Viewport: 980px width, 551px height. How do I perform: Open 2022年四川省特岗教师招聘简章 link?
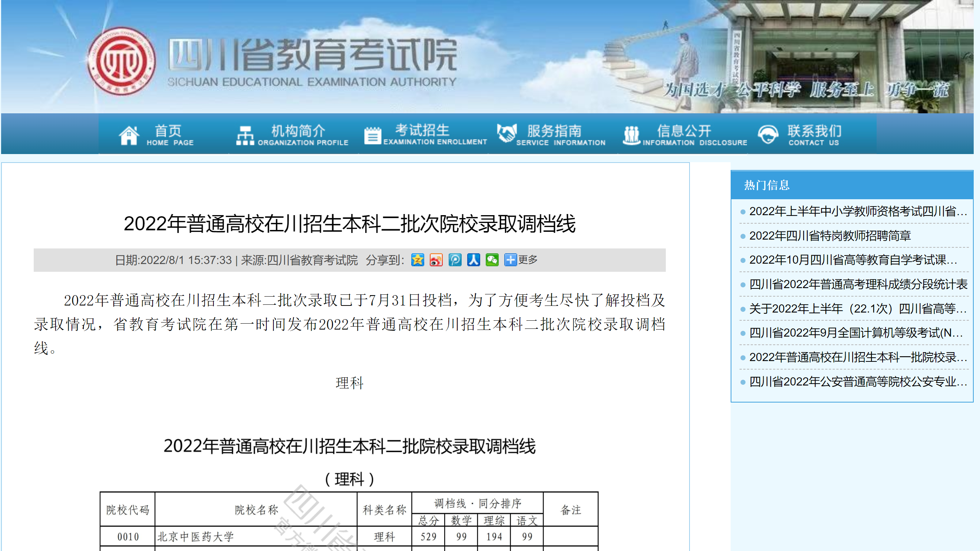coord(830,236)
